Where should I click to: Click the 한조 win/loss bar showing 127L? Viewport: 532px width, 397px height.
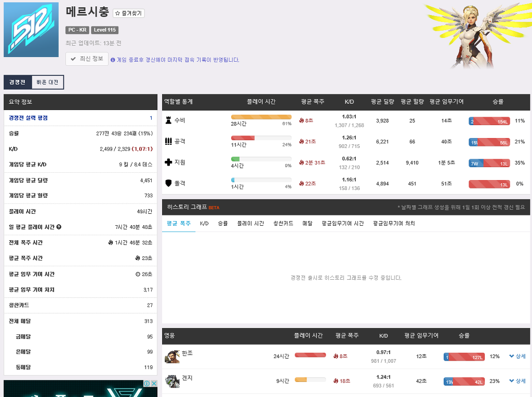(x=464, y=357)
